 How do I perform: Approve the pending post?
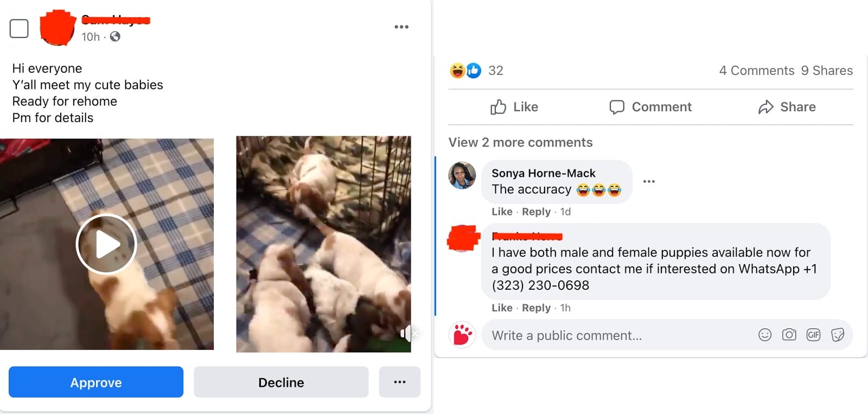tap(95, 382)
